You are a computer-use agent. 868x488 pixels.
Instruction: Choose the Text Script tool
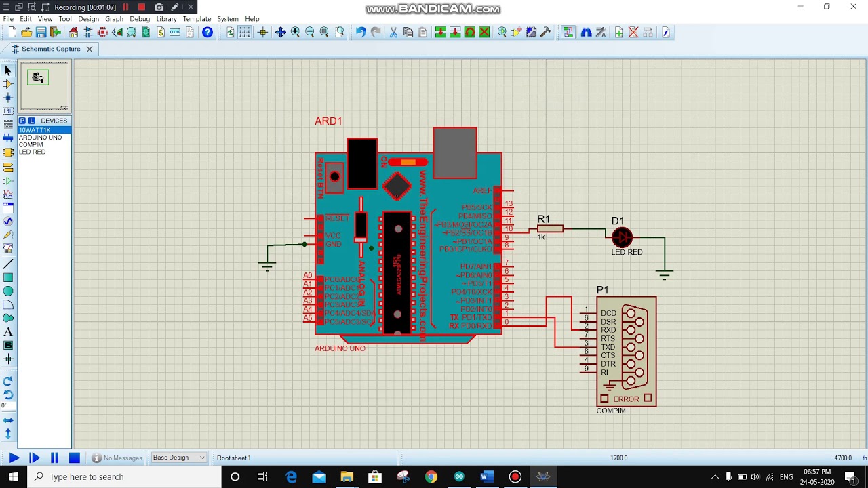click(x=8, y=125)
